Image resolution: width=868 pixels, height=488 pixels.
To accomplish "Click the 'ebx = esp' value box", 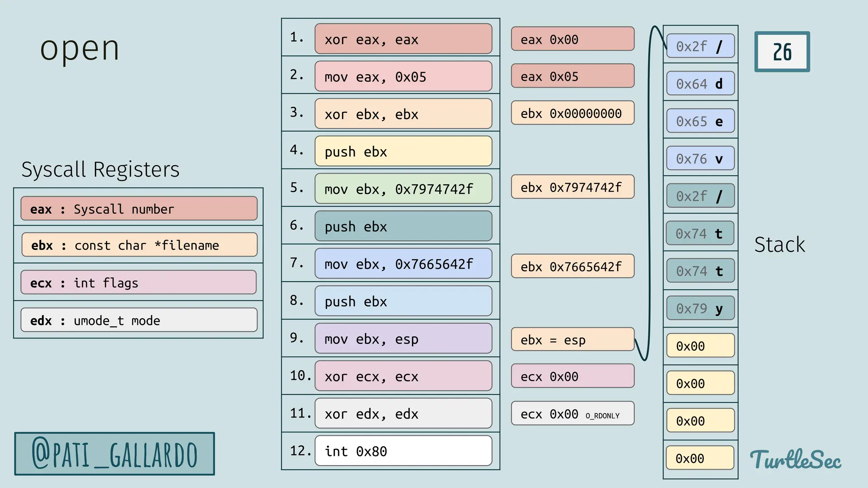I will pos(572,339).
